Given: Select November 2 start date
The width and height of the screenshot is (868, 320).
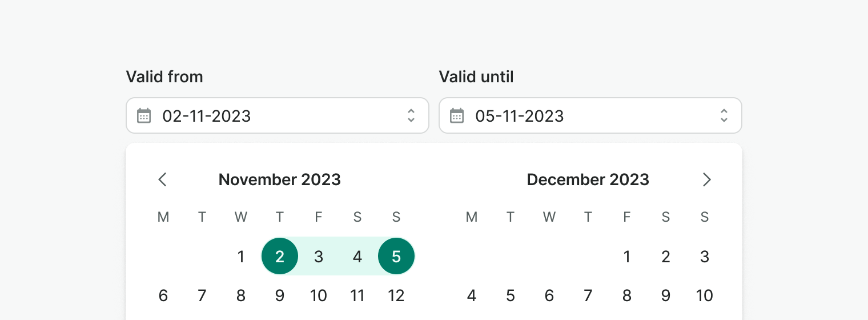Looking at the screenshot, I should coord(280,257).
